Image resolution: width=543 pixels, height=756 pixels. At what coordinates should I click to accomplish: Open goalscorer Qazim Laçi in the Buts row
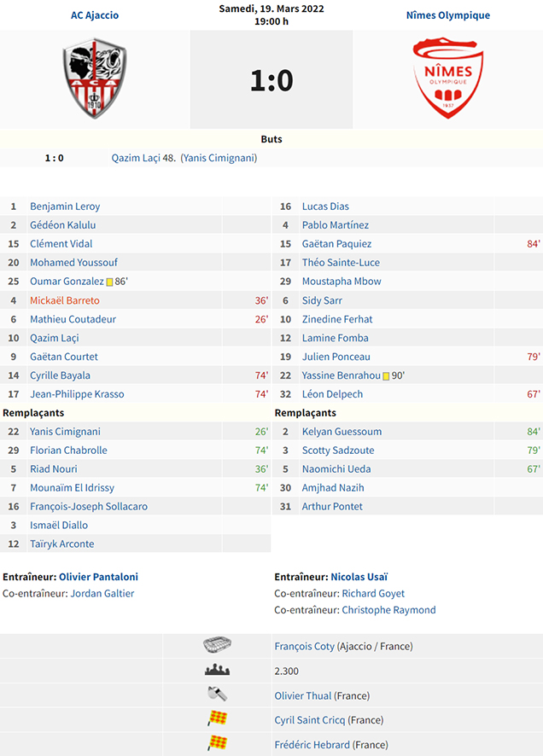point(137,158)
